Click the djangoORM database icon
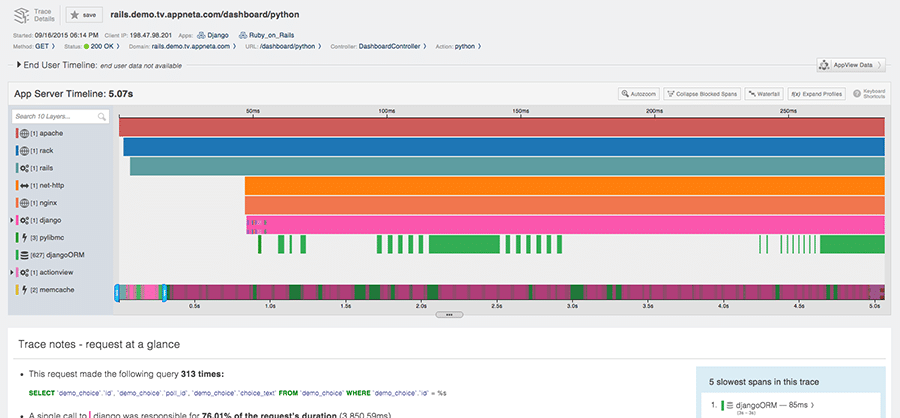 click(x=25, y=254)
